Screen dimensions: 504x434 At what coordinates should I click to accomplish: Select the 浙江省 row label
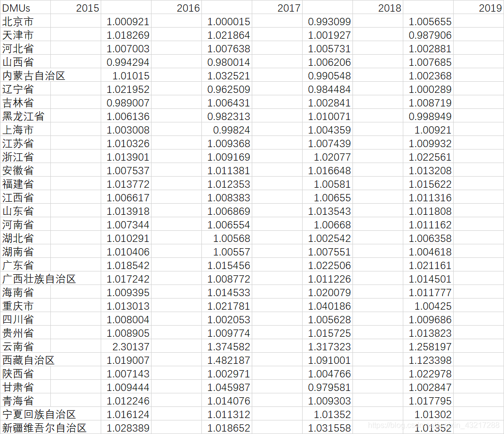(x=25, y=156)
